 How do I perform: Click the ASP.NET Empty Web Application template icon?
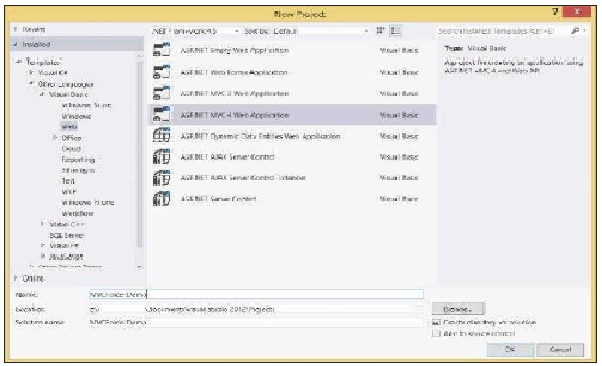[161, 50]
